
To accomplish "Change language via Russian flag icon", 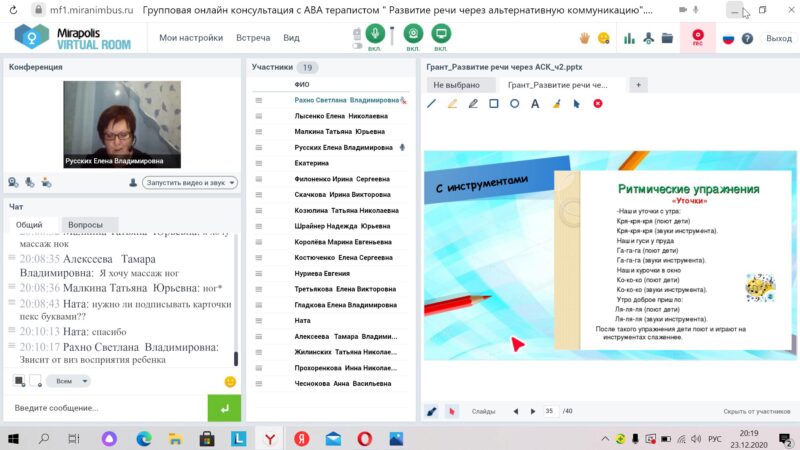I will [x=728, y=38].
